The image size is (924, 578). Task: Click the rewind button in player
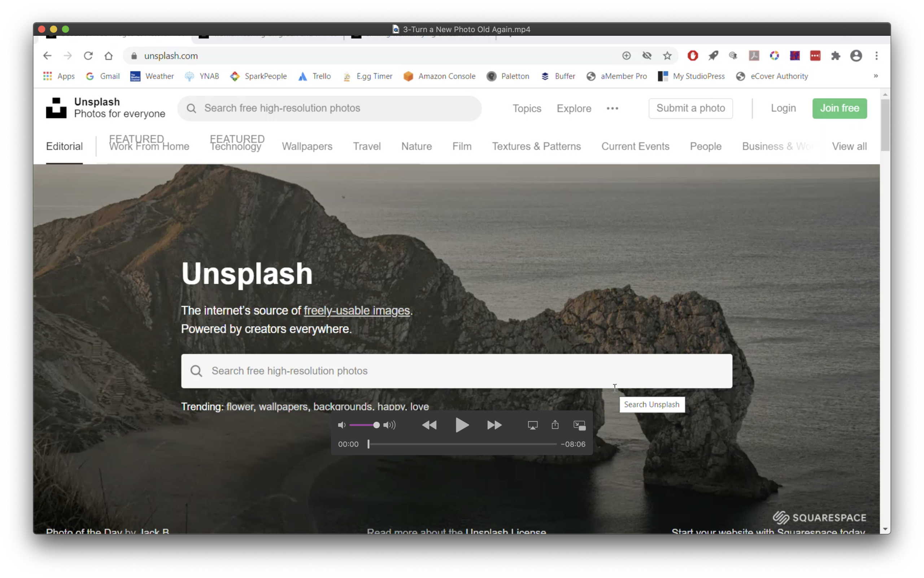(x=429, y=425)
